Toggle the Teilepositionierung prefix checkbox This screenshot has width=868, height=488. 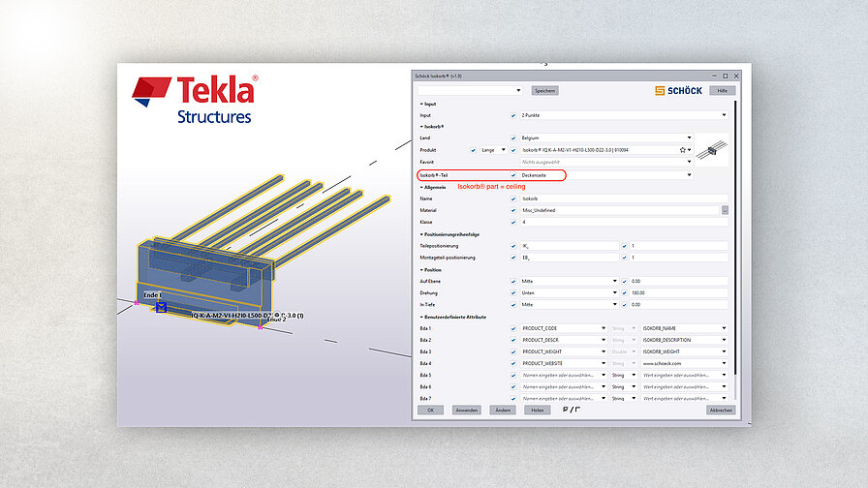[513, 246]
